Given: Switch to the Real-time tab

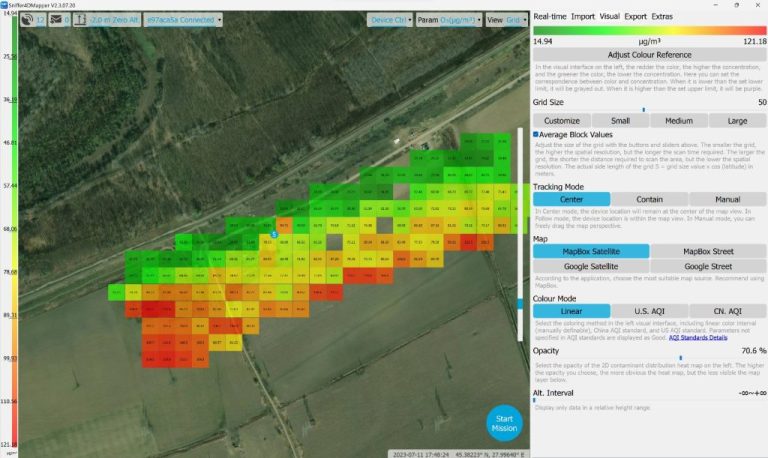Looking at the screenshot, I should (x=550, y=16).
